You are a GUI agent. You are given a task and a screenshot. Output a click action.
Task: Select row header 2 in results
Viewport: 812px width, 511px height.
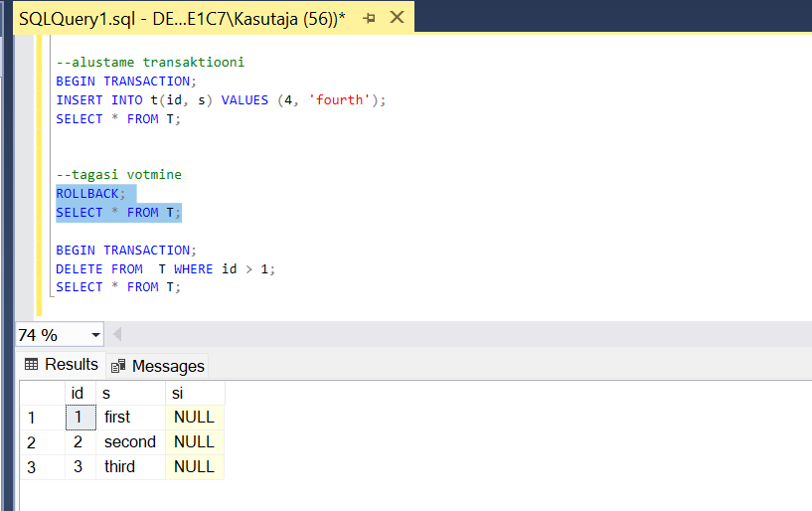pyautogui.click(x=43, y=442)
